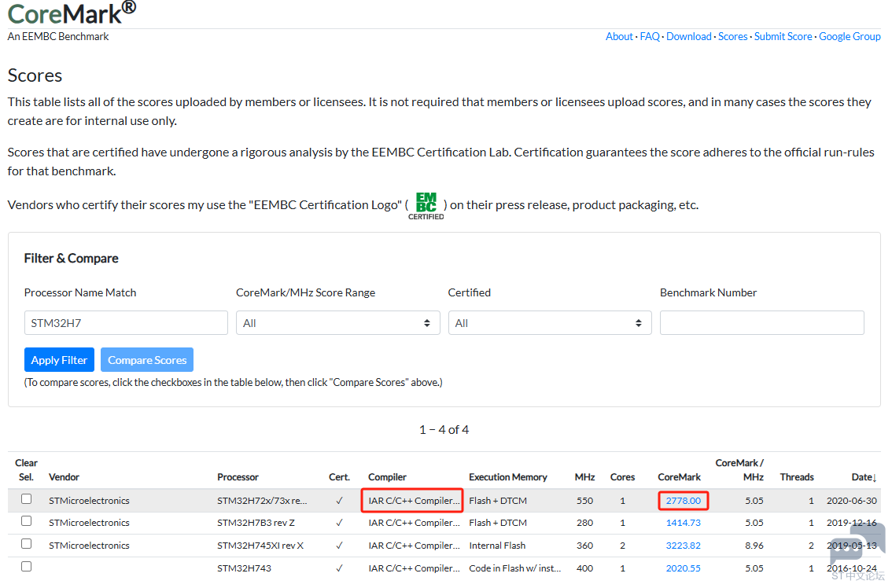892x588 pixels.
Task: Click the 1 – 4 of 4 results text
Action: pos(444,429)
